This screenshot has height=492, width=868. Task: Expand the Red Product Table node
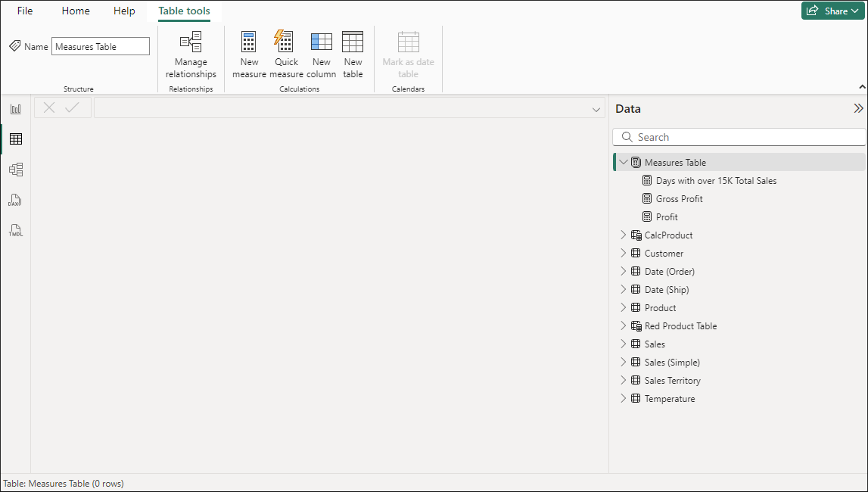tap(624, 325)
